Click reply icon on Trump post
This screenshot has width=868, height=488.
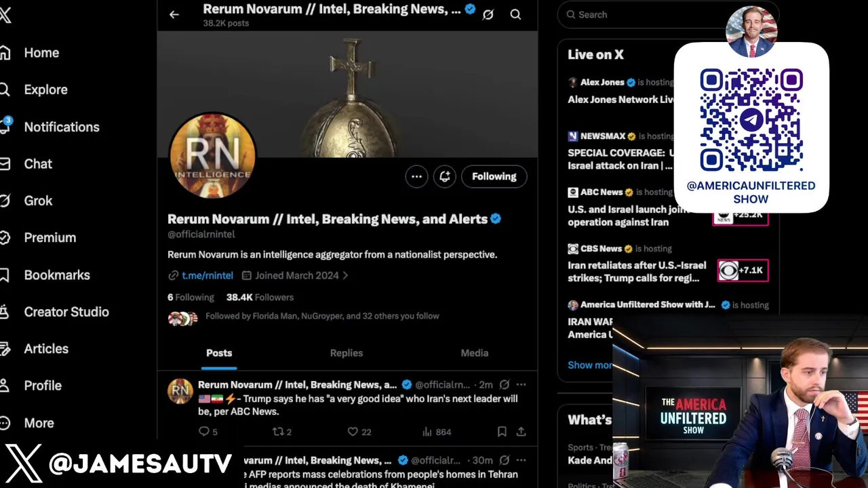[204, 432]
